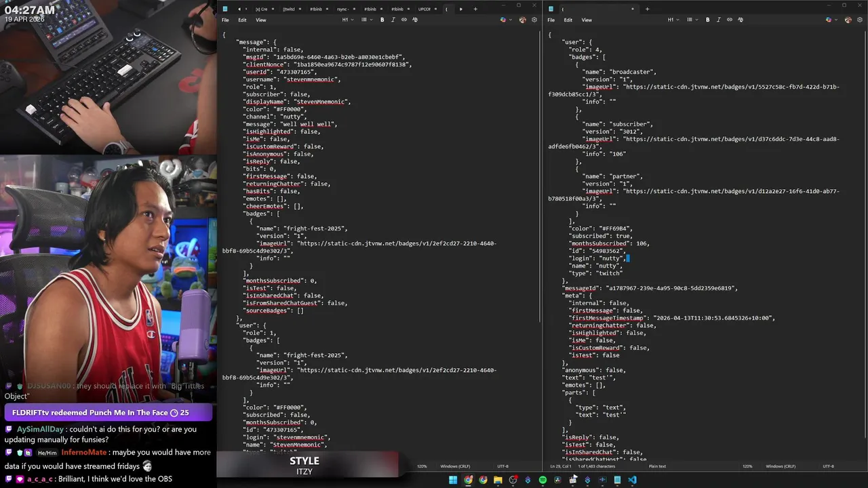This screenshot has width=868, height=488.
Task: Open Copilot in right Notepad window
Action: 829,20
